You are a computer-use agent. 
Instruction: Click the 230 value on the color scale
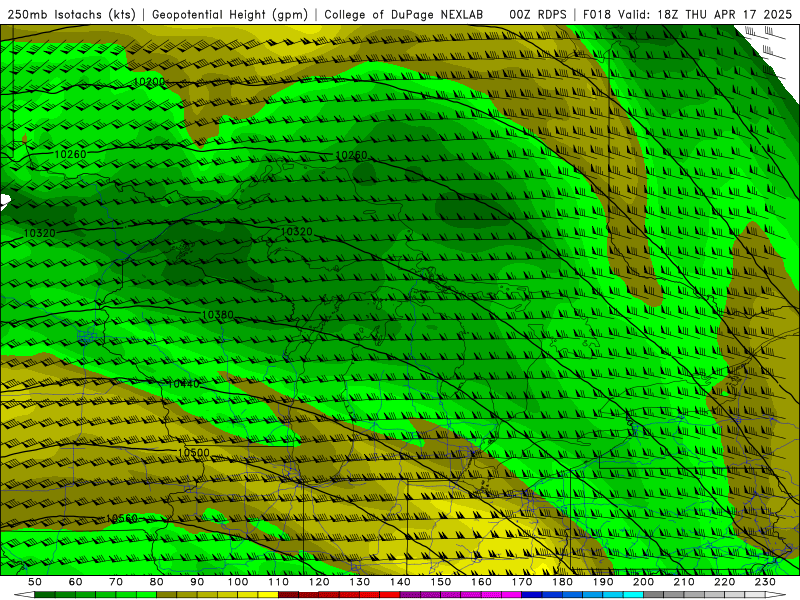click(765, 582)
